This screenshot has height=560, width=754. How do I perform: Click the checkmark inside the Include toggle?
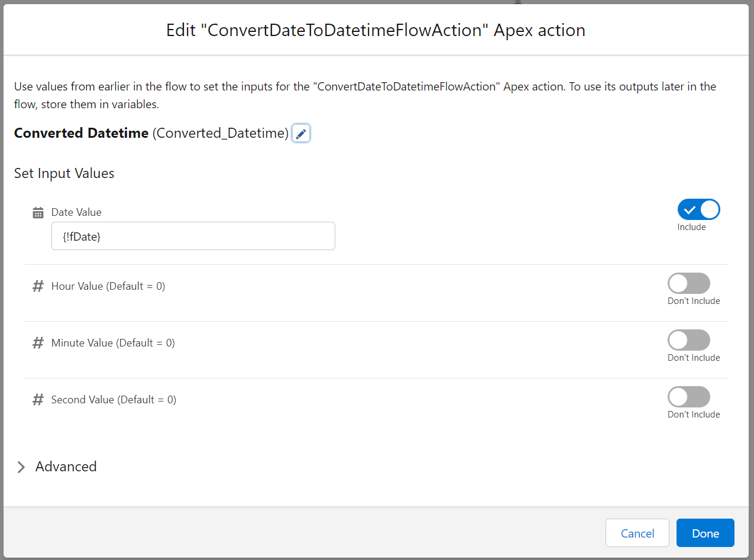tap(688, 209)
